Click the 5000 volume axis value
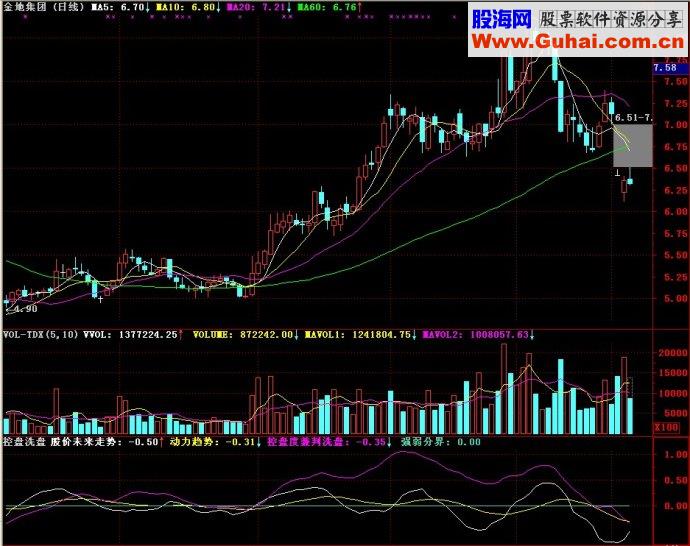690x546 pixels. click(675, 414)
